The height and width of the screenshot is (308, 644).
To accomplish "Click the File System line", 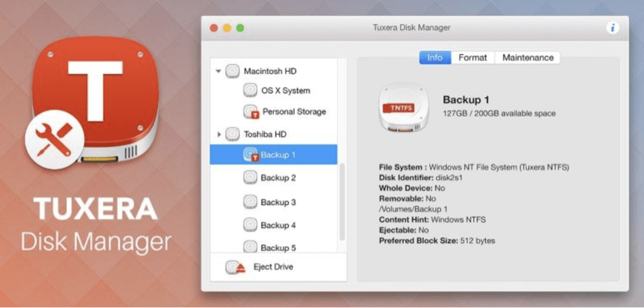I will point(474,167).
